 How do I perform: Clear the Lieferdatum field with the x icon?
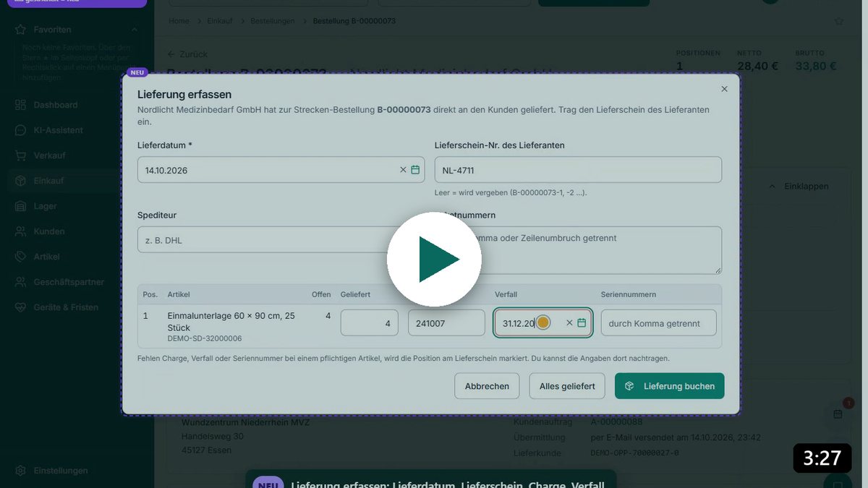pyautogui.click(x=403, y=170)
